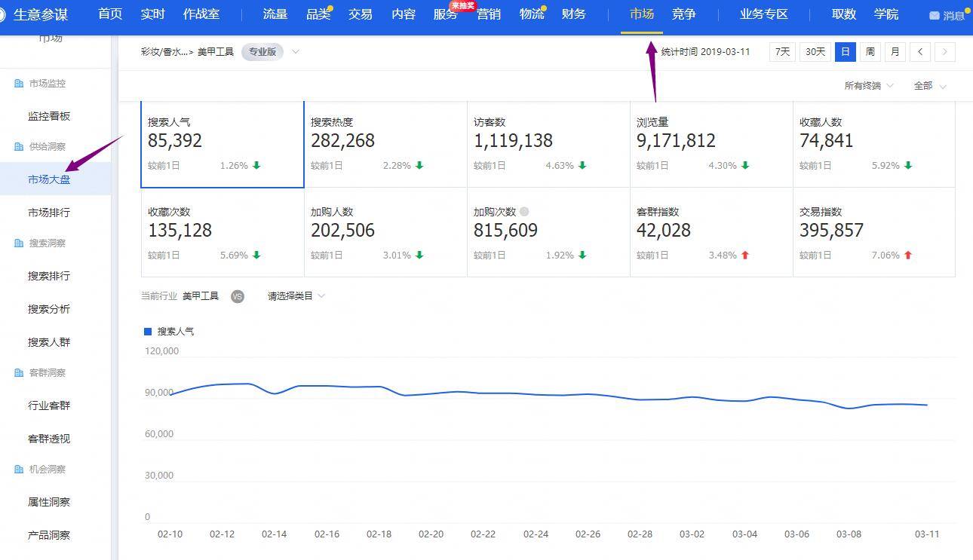Open 市场大盘 in the sidebar
973x560 pixels.
(x=49, y=179)
